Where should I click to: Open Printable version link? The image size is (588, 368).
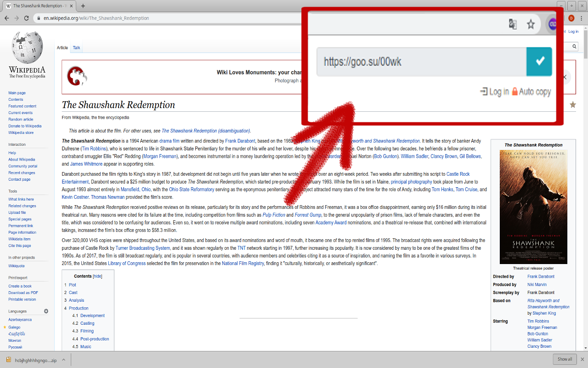(x=22, y=299)
